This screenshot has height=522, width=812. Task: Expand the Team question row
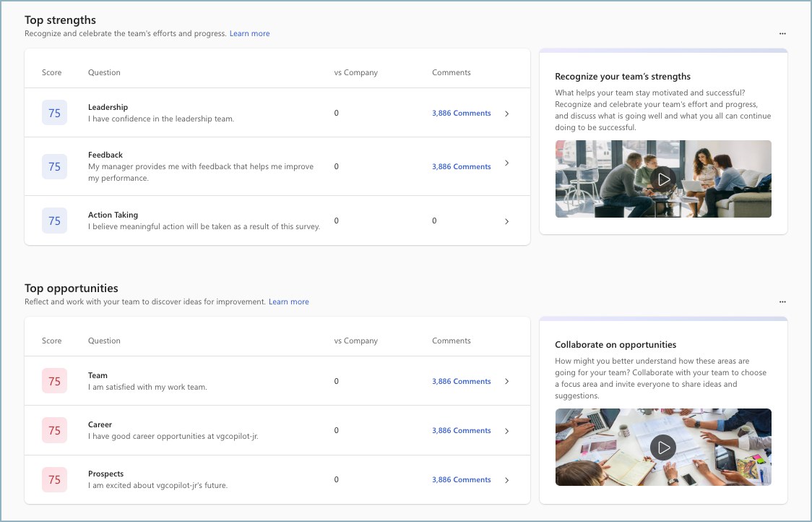506,381
